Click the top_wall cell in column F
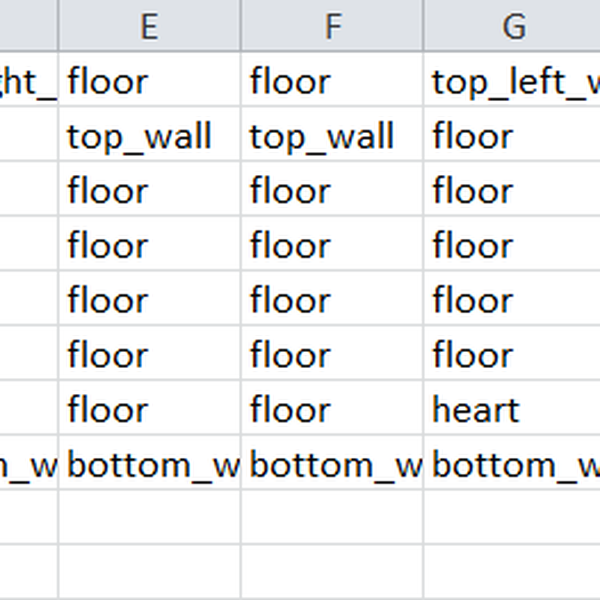 click(331, 137)
